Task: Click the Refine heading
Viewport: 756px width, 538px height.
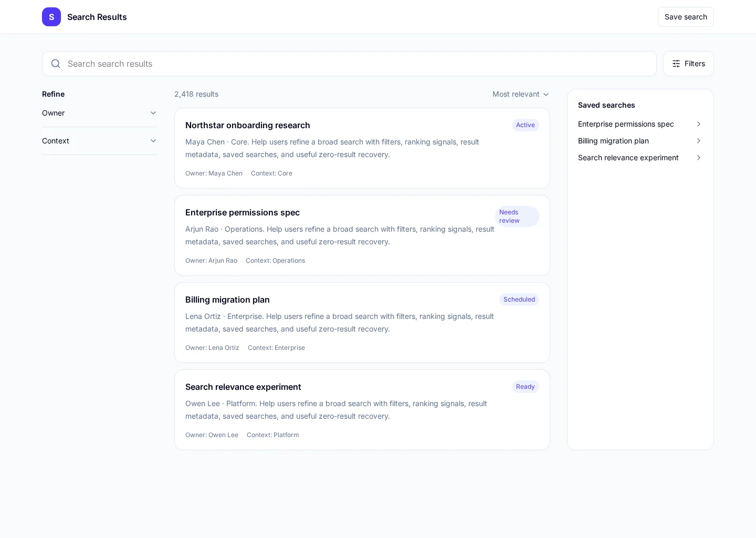Action: pyautogui.click(x=53, y=94)
